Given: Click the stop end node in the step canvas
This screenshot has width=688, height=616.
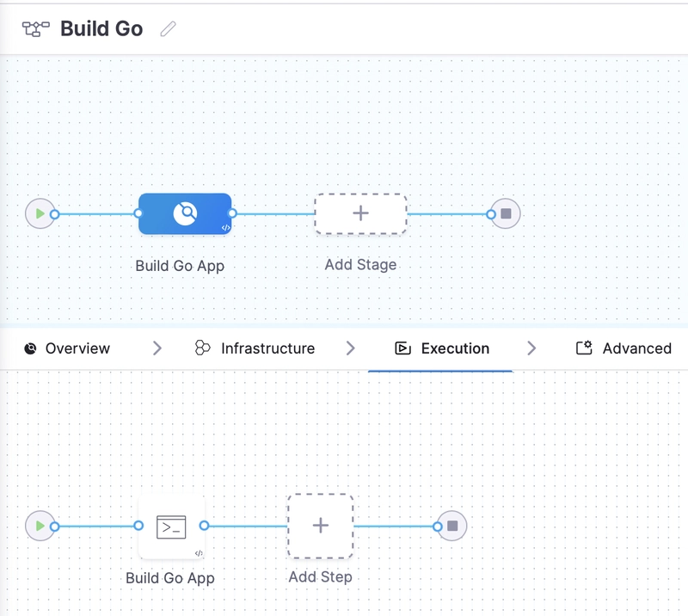Looking at the screenshot, I should [x=452, y=526].
